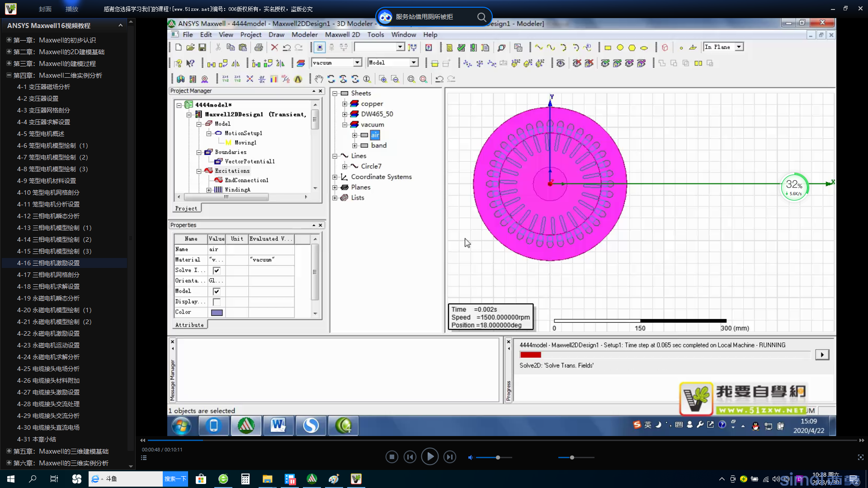Viewport: 868px width, 488px height.
Task: Expand 第五章 chapter in course list
Action: [9, 451]
